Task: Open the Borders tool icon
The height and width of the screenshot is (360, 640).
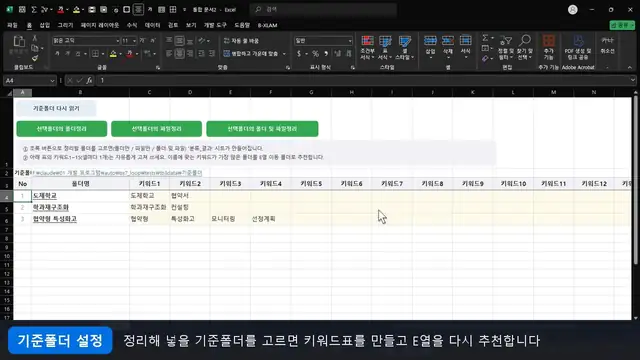Action: pyautogui.click(x=95, y=53)
